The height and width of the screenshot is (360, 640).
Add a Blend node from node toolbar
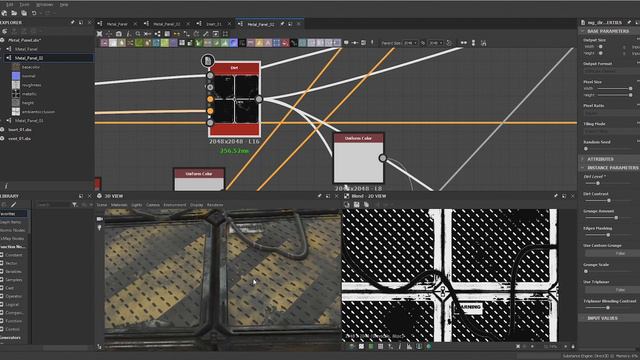pyautogui.click(x=104, y=43)
